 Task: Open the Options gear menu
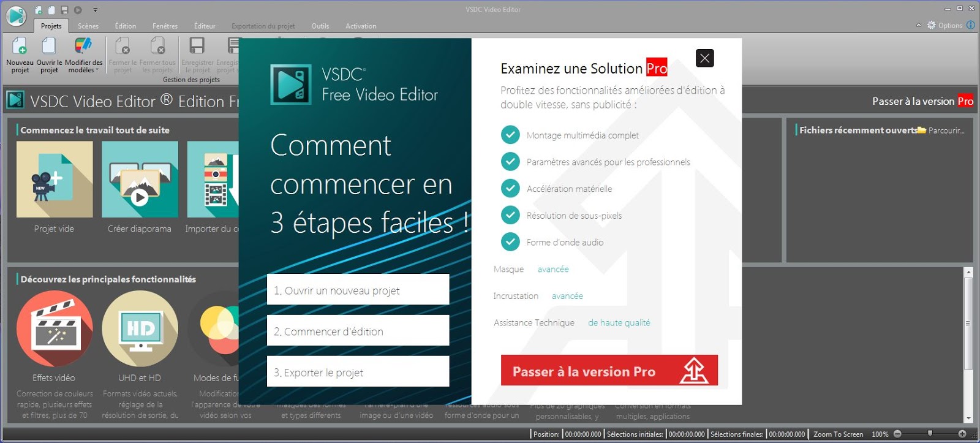(944, 26)
